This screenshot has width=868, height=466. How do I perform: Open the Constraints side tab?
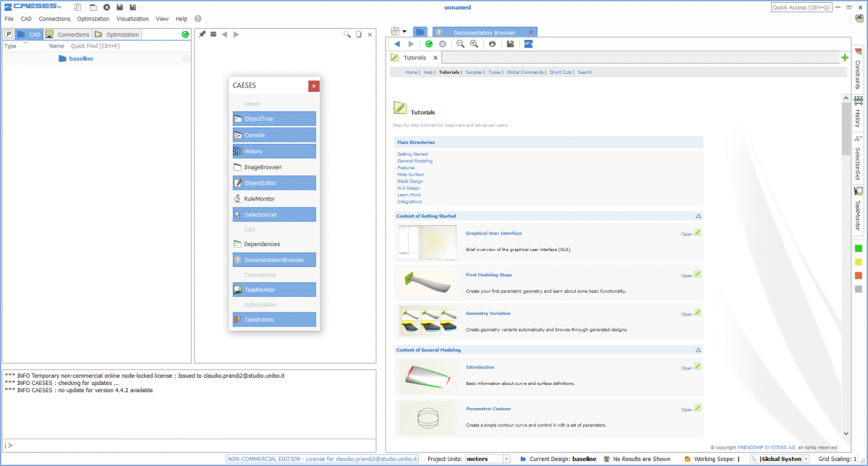pos(858,69)
